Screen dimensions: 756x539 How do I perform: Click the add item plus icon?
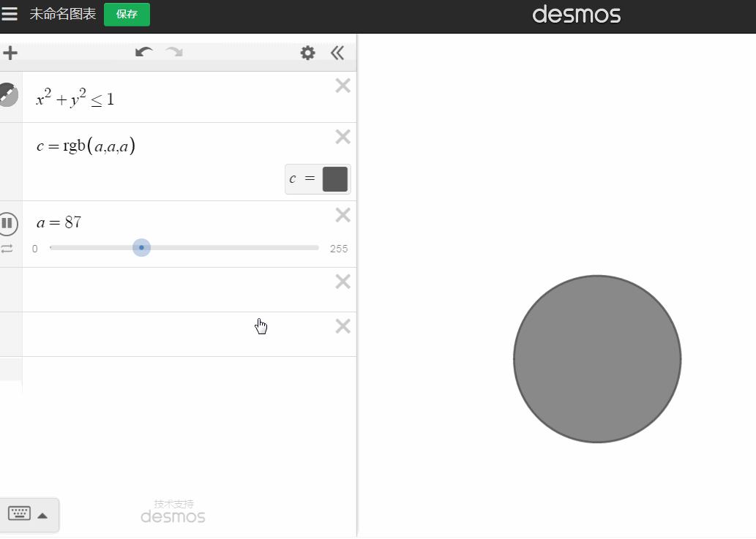pos(10,53)
